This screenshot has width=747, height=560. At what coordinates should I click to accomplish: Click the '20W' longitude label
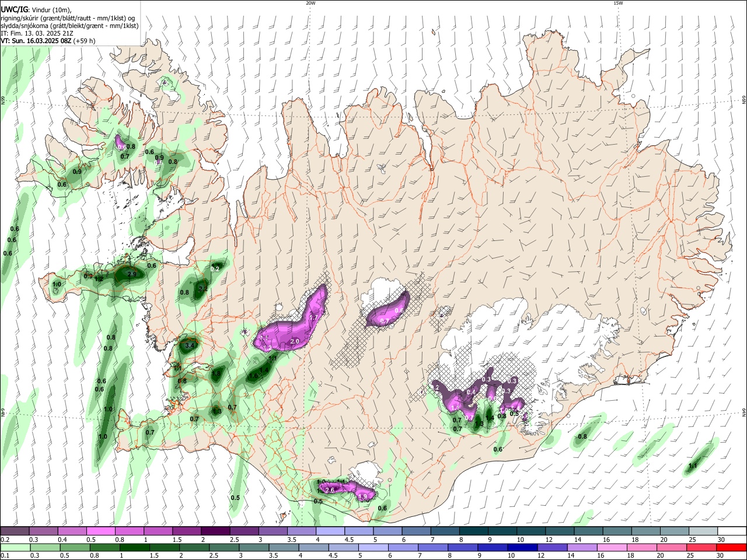(x=310, y=3)
